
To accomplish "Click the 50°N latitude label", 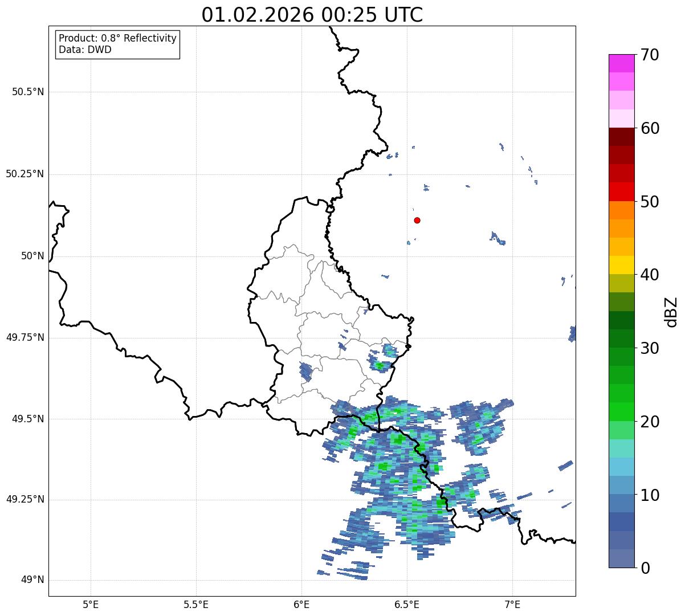I will pos(32,256).
